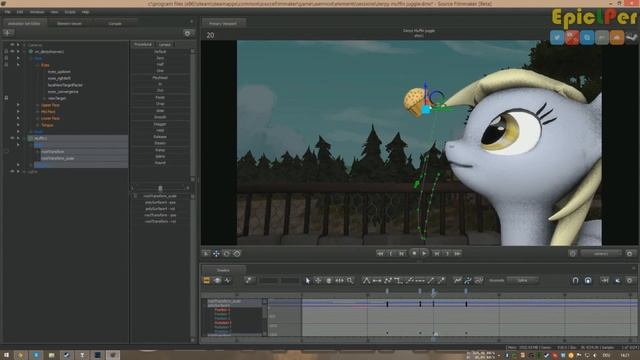640x360 pixels.
Task: Click the add animation set plus button
Action: click(x=8, y=33)
